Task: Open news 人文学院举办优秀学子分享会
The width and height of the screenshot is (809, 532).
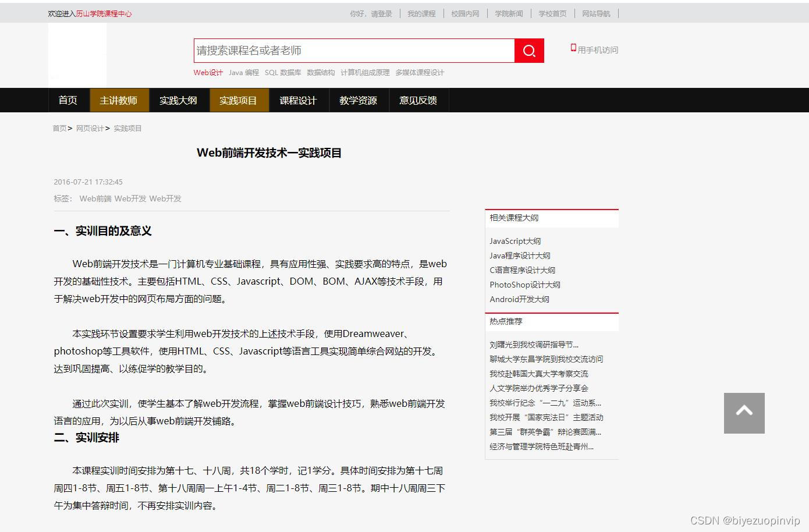Action: (x=539, y=388)
